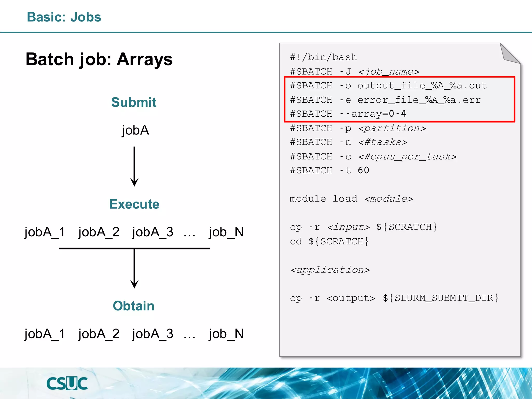Click the '#SBATCH -J <job_name>' line
The image size is (532, 399).
pyautogui.click(x=355, y=71)
